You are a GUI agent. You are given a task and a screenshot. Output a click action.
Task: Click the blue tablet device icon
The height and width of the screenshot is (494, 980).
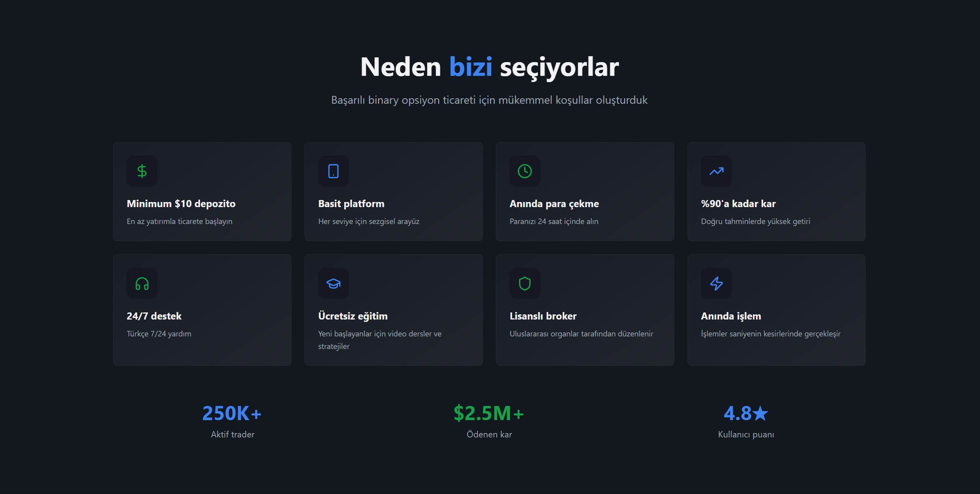pyautogui.click(x=333, y=171)
